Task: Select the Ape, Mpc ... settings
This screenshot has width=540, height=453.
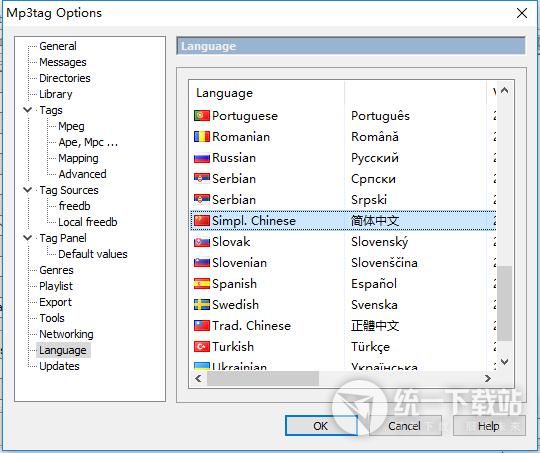Action: coord(88,142)
